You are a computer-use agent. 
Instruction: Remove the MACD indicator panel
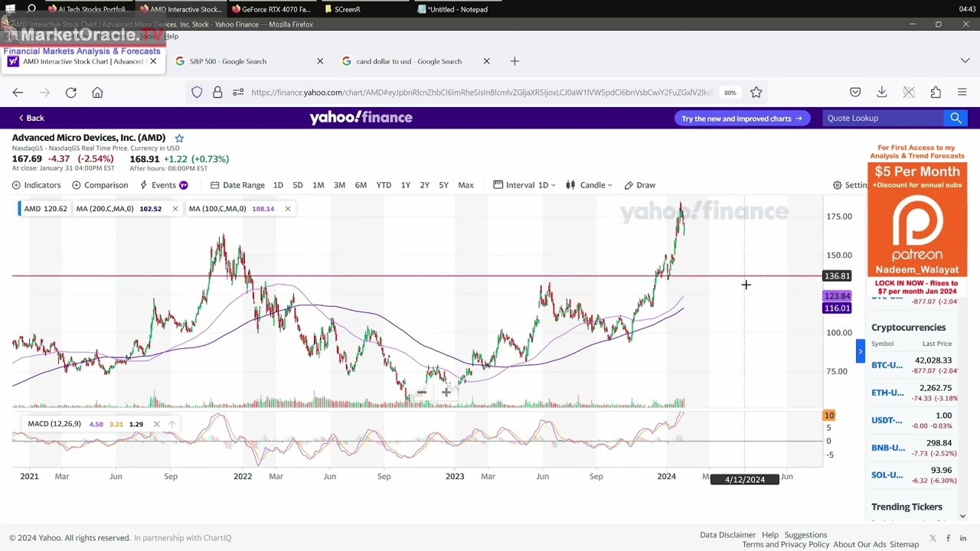click(x=156, y=424)
